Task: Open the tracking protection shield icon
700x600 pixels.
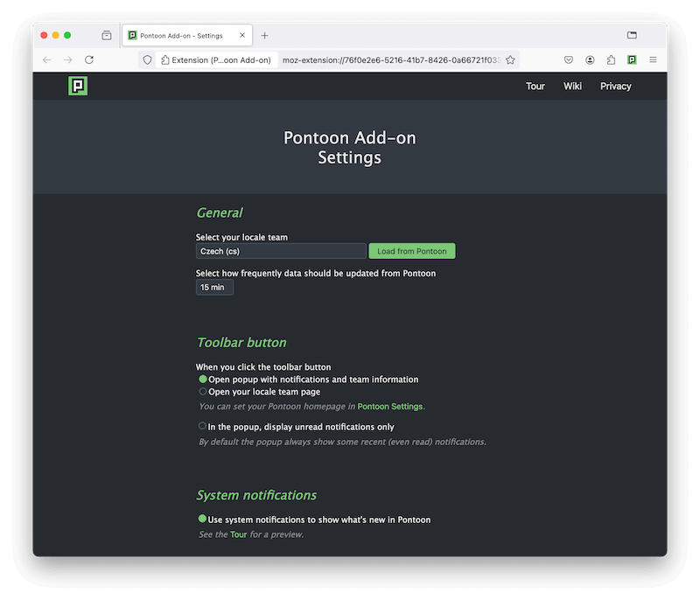Action: [x=147, y=59]
